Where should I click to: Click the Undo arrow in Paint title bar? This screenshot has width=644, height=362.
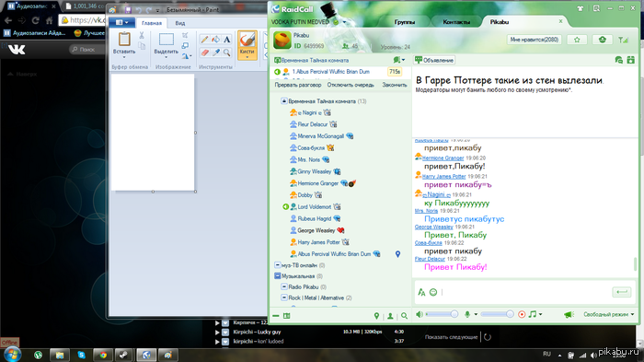(139, 9)
